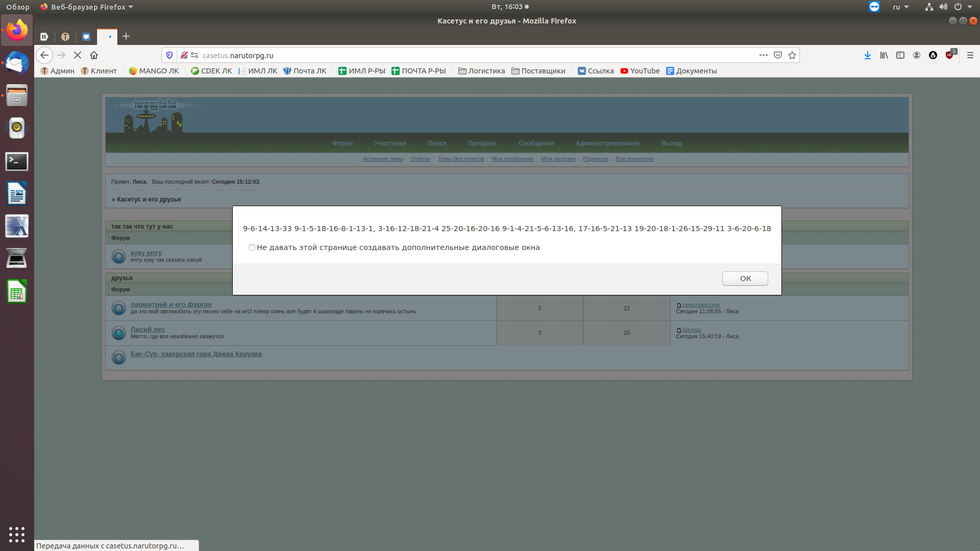Viewport: 980px width, 551px height.
Task: Open the Library icon in toolbar
Action: click(x=884, y=55)
